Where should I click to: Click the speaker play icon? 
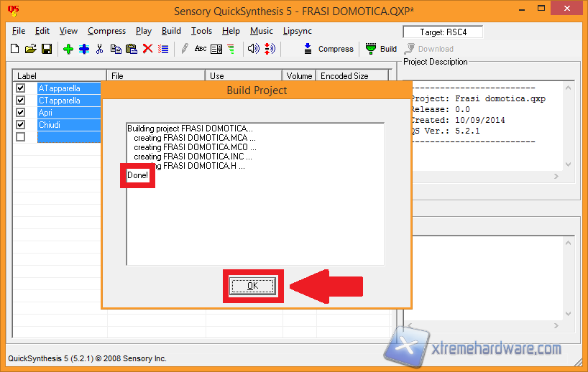pyautogui.click(x=253, y=49)
